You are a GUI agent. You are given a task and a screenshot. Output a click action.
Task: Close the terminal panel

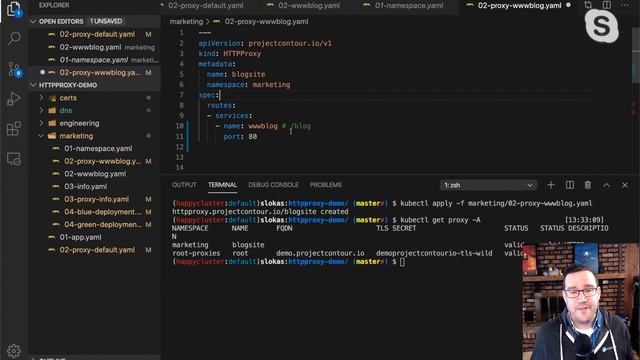(624, 185)
